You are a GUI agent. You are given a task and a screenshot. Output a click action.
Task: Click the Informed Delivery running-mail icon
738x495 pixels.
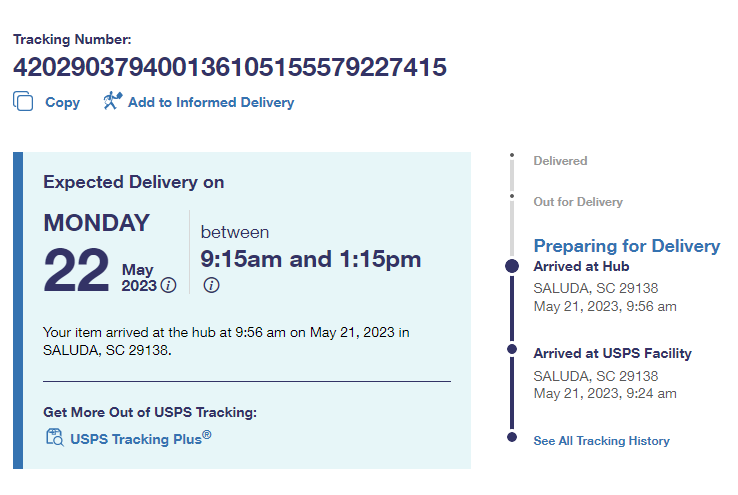click(112, 101)
